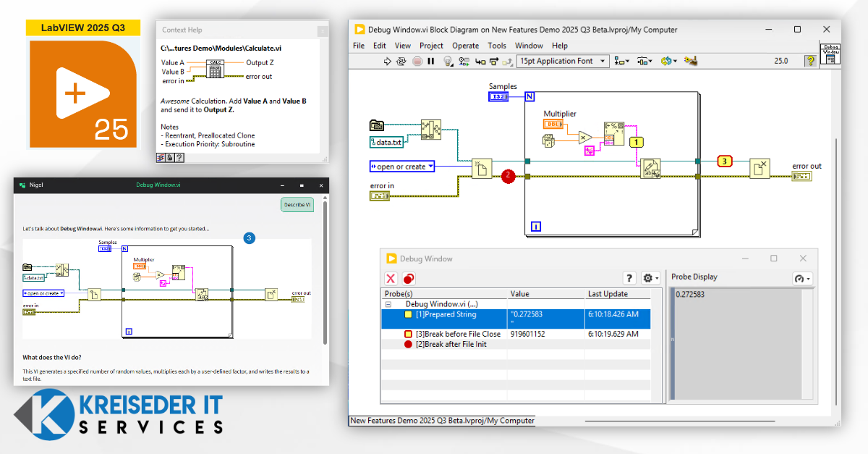868x454 pixels.
Task: Click the Abort Execution stop button
Action: pos(417,62)
